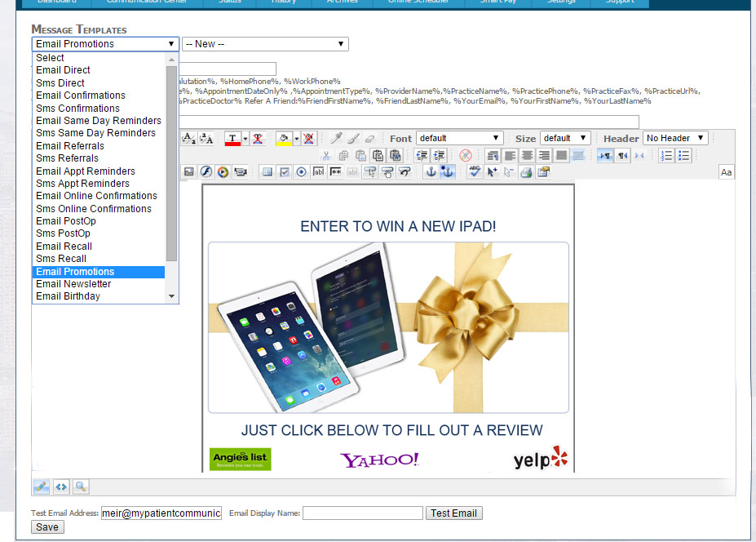Apply the yellow background fill color
Screen dimensions: 756x542
click(x=284, y=139)
